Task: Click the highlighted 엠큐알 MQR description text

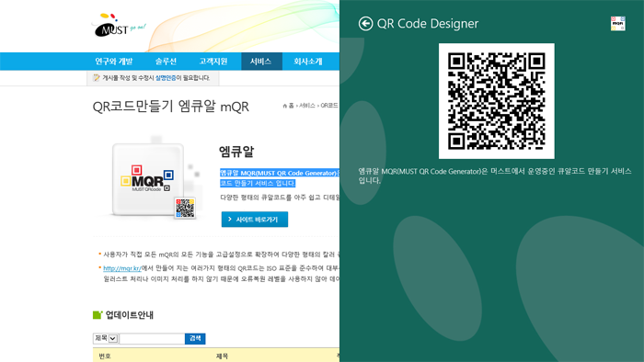Action: pos(280,178)
